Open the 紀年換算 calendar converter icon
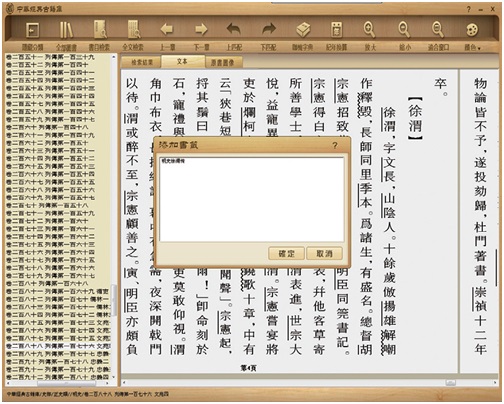 click(336, 30)
